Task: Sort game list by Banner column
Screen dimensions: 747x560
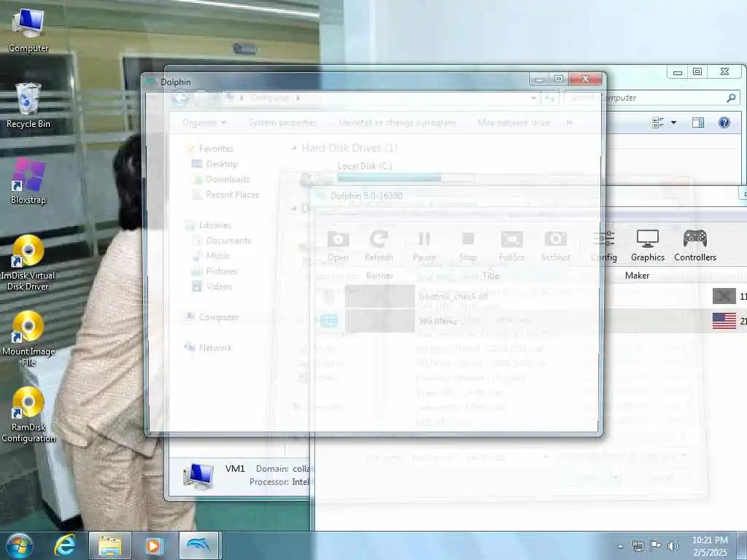Action: (x=379, y=275)
